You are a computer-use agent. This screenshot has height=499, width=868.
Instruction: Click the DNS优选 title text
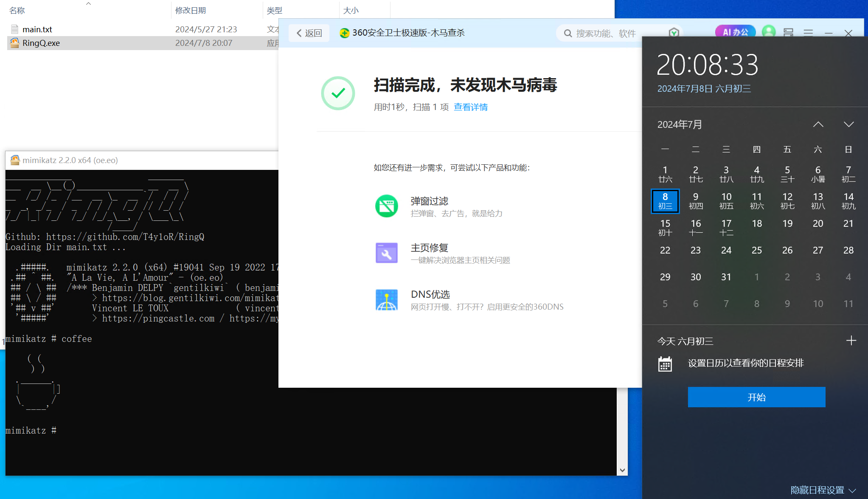click(430, 294)
